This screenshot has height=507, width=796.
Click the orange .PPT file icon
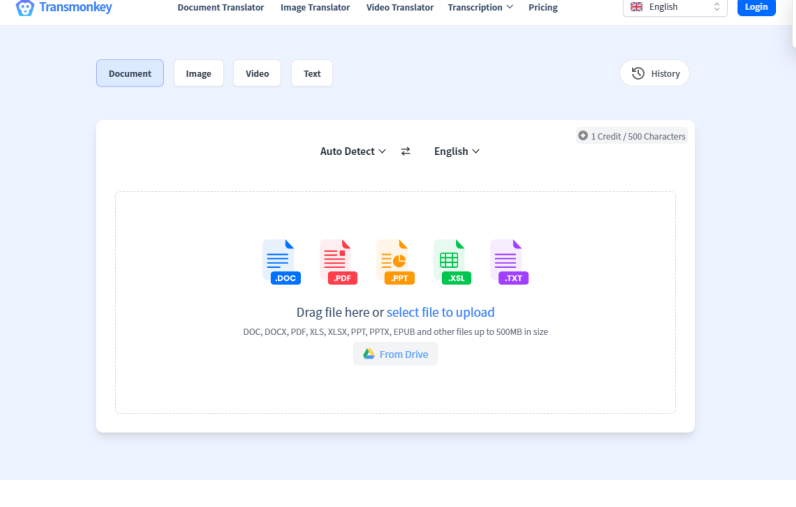pos(394,262)
